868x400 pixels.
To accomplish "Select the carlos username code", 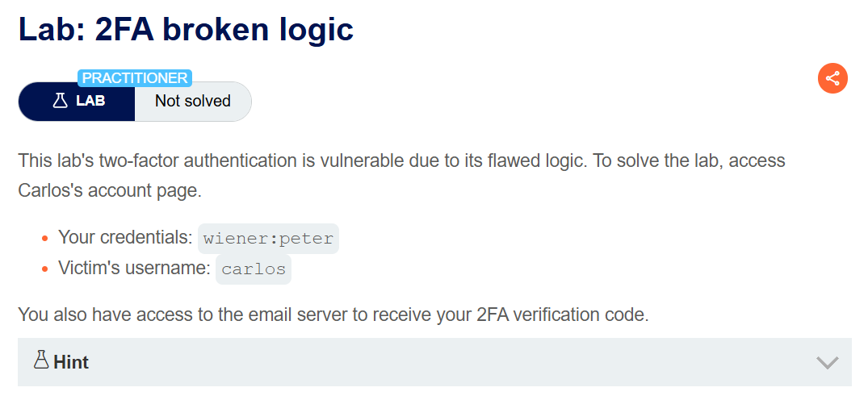I will pos(254,269).
